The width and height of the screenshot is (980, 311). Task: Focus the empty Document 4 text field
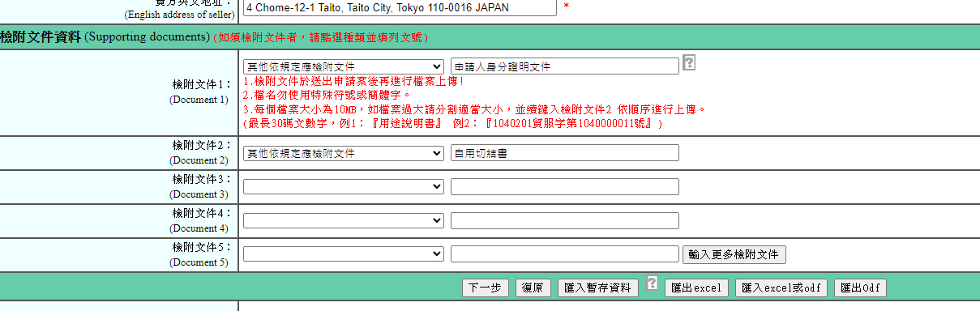[x=565, y=220]
